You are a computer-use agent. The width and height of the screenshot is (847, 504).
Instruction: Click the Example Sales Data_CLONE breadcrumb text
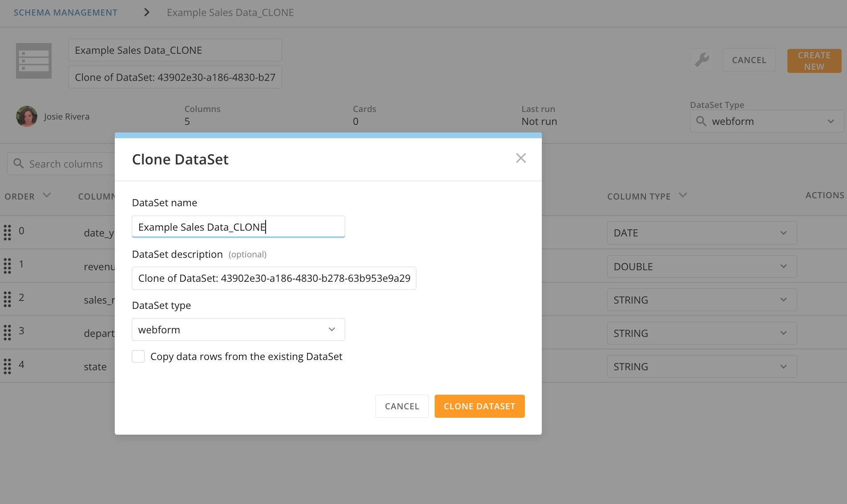230,12
